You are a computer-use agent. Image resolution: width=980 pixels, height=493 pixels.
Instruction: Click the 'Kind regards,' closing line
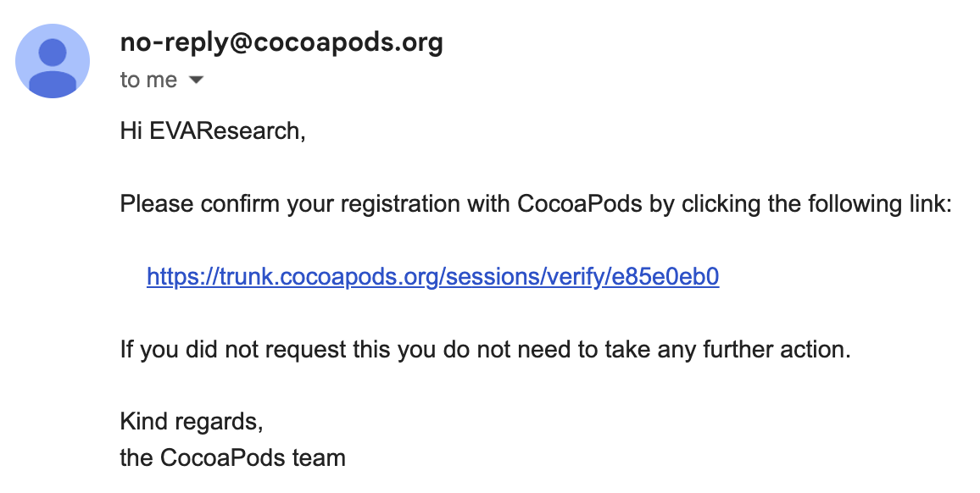pos(192,422)
